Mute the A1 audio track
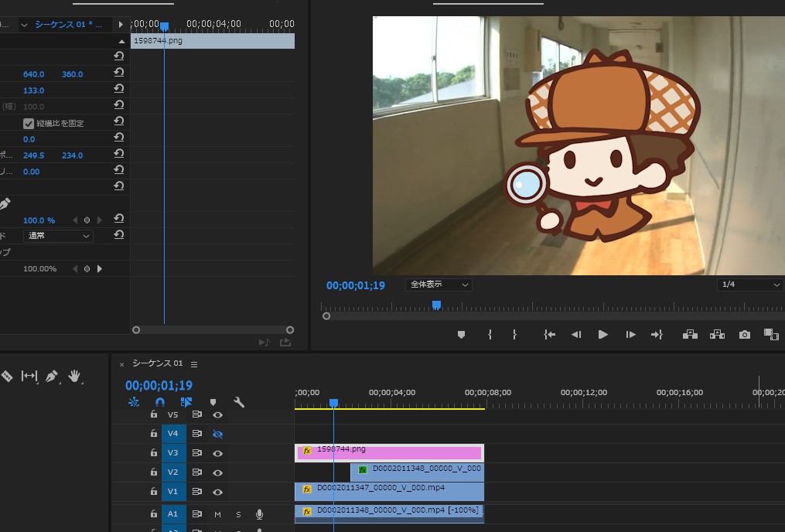The height and width of the screenshot is (532, 785). pyautogui.click(x=217, y=514)
